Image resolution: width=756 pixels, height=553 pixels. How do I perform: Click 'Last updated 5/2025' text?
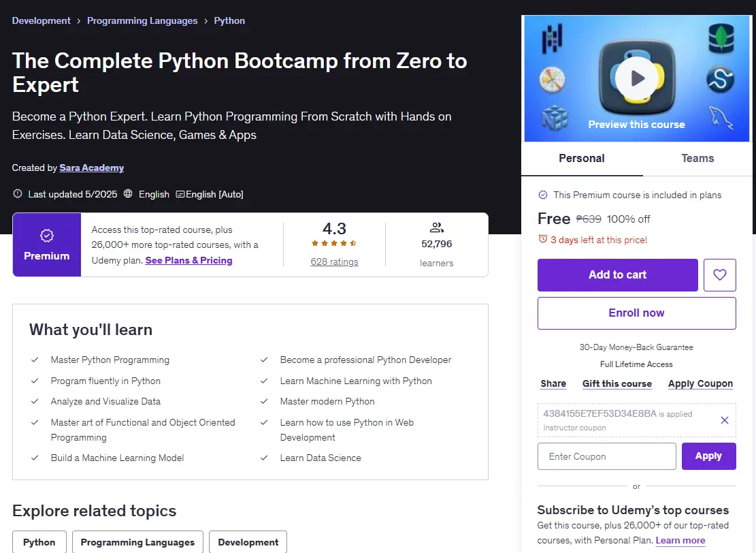73,195
